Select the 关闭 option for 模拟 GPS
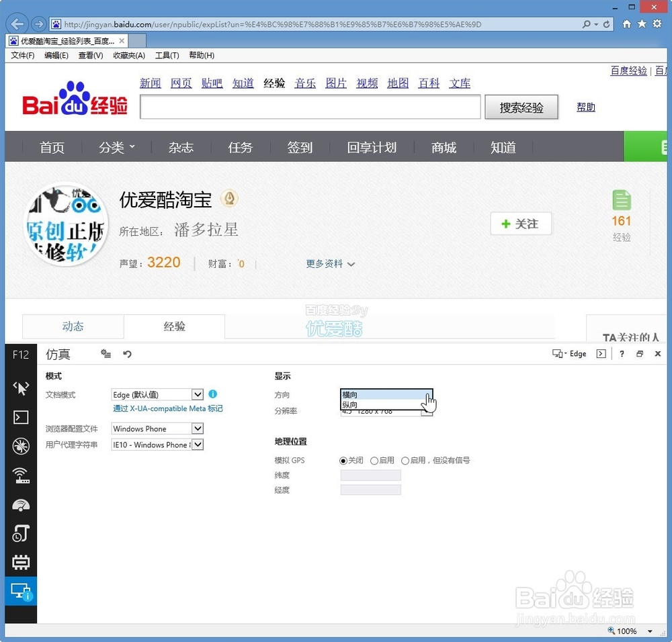Screen dimensions: 672x642 (343, 460)
